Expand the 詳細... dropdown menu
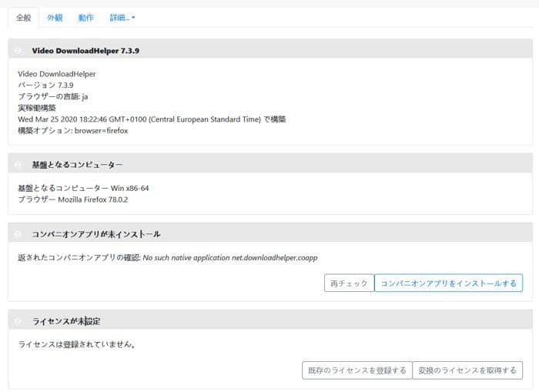Viewport: 539px width, 392px height. (122, 18)
